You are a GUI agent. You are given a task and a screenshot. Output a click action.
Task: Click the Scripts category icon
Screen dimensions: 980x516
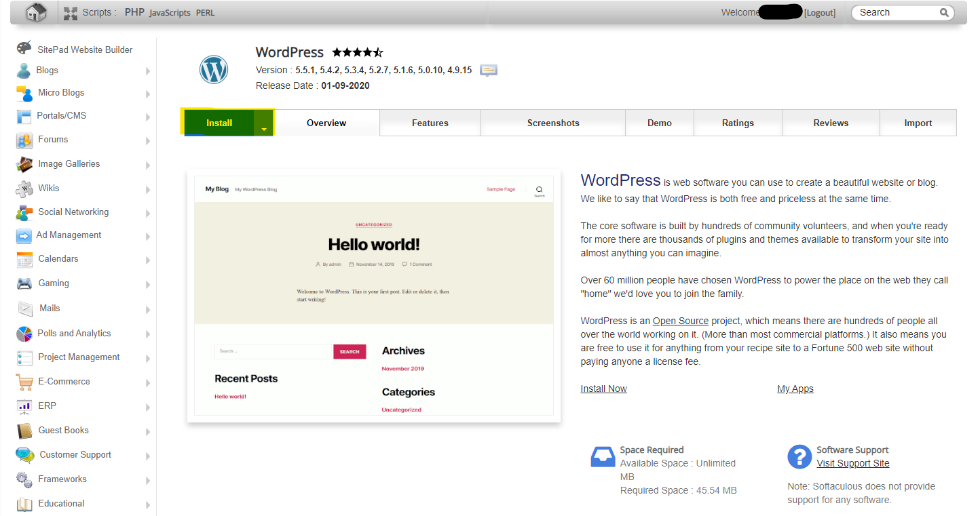(x=71, y=13)
